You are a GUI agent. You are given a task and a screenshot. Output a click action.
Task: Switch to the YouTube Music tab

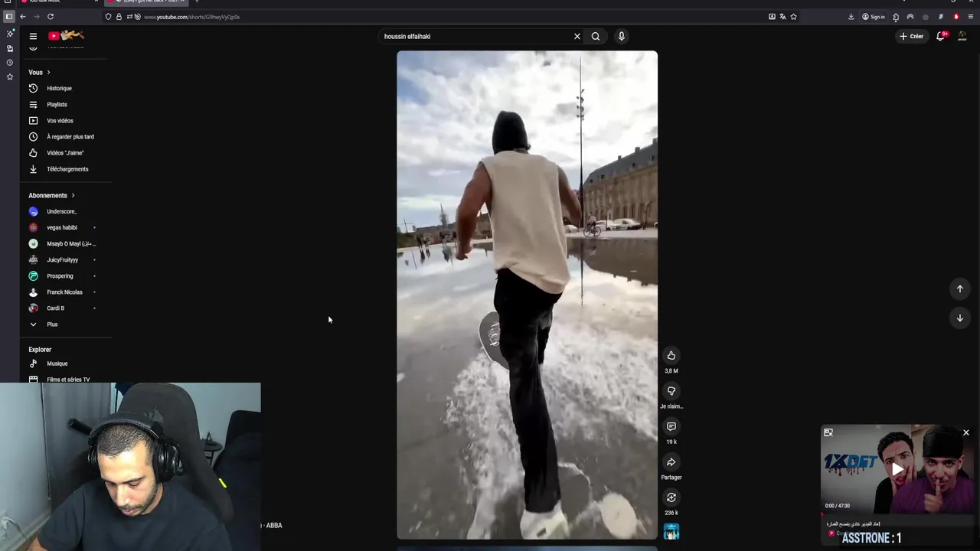click(57, 2)
